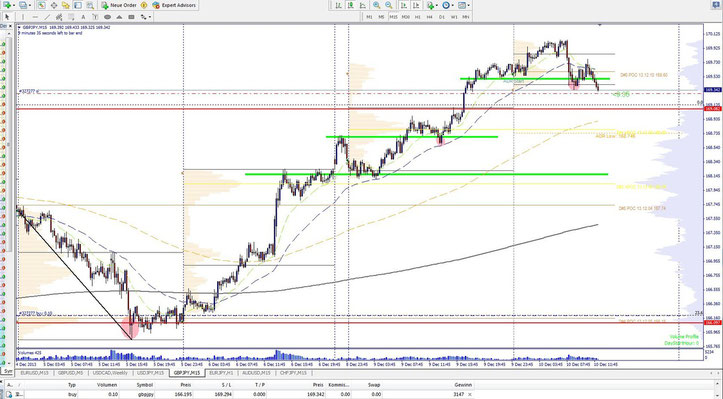Select the M15 timeframe button

(x=393, y=17)
